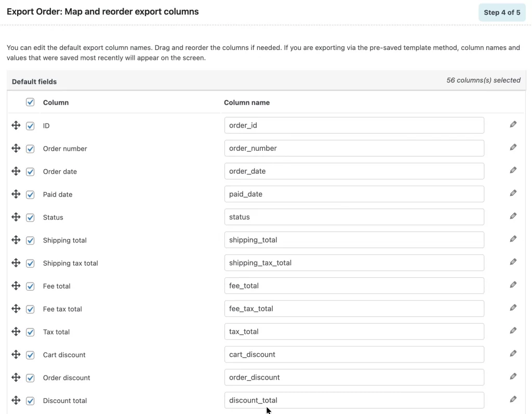The image size is (532, 414).
Task: Click the edit pencil for shipping_tax_total
Action: pos(513,262)
